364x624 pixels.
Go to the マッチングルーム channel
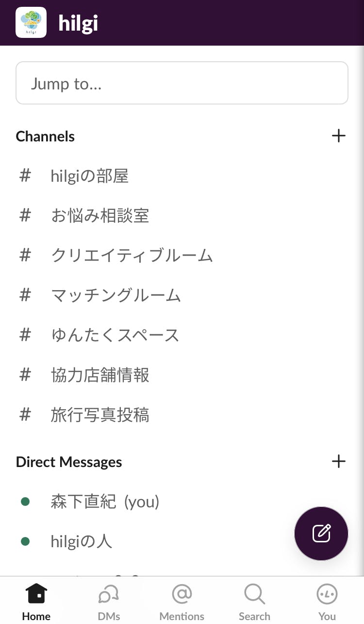pos(116,295)
